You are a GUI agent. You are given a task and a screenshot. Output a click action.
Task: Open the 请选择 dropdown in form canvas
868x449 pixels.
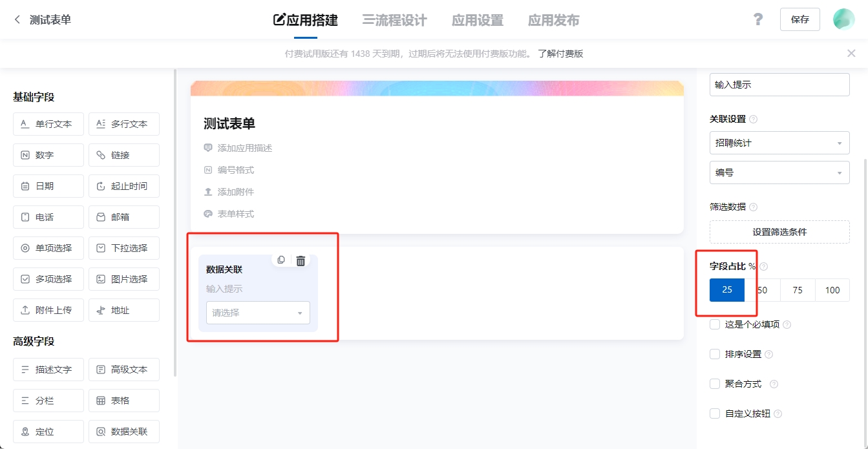click(x=258, y=313)
